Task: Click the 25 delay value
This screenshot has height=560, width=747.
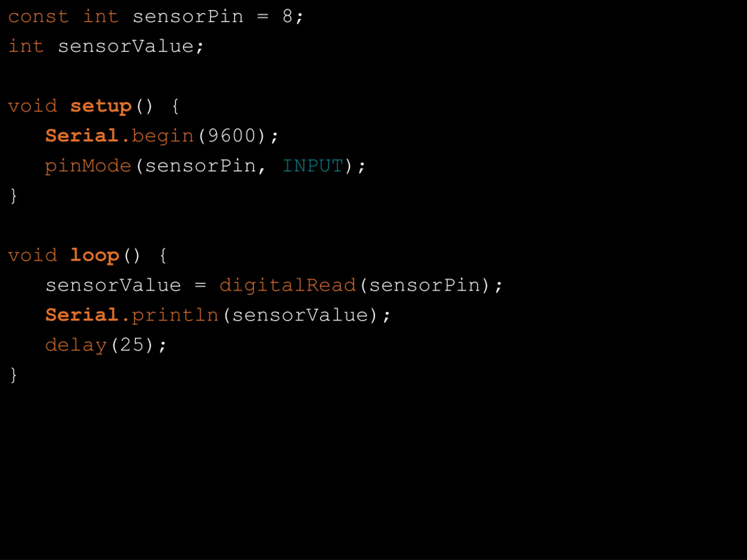Action: coord(132,345)
